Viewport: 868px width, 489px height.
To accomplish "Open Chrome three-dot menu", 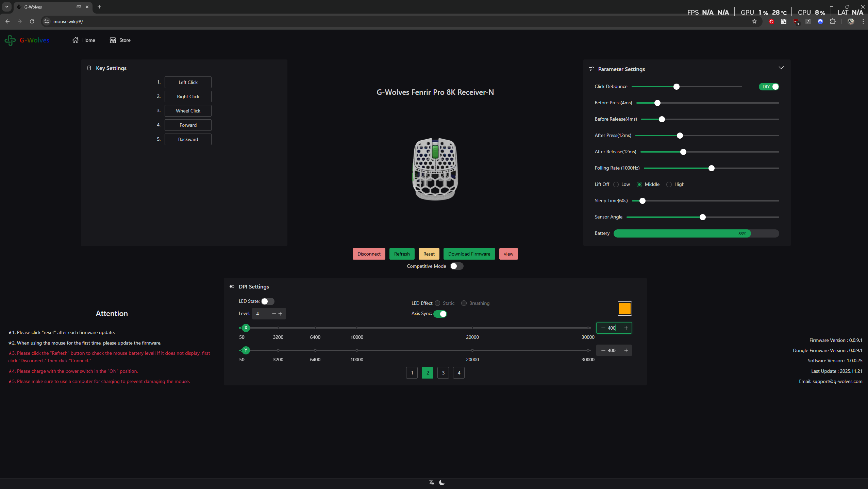I will pos(863,21).
